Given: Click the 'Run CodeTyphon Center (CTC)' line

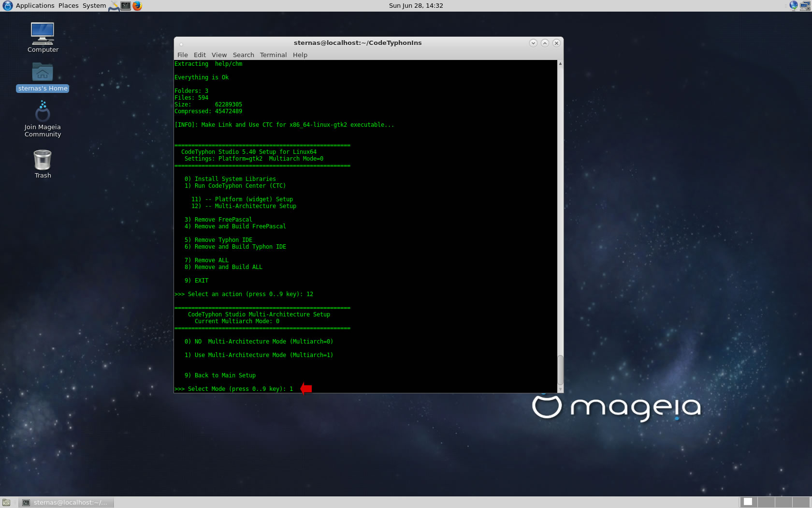Looking at the screenshot, I should coord(235,186).
